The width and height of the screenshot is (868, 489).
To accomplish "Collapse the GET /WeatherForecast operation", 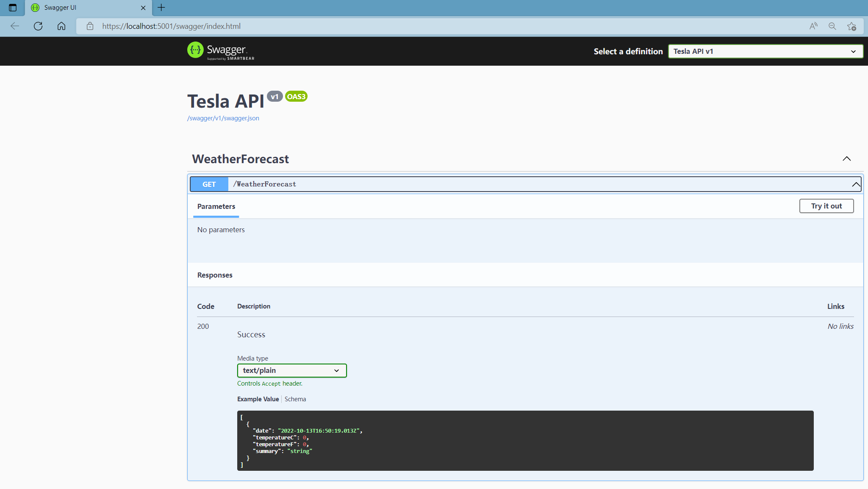I will click(x=856, y=184).
